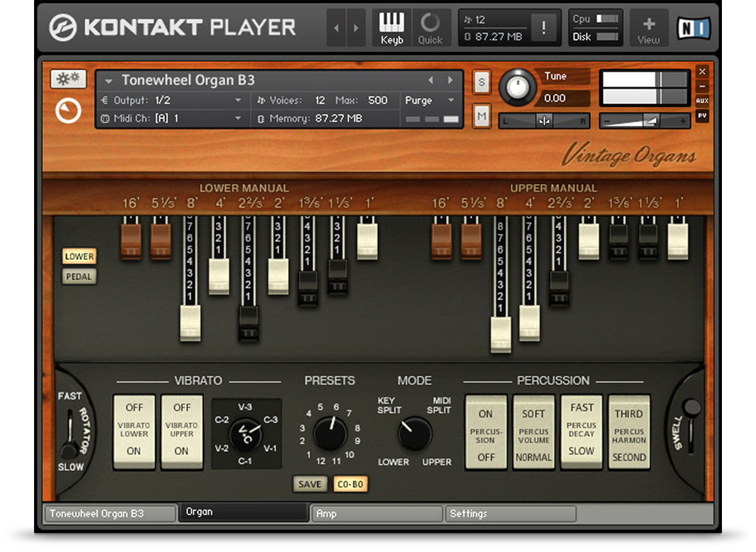Minimize instrument view with minus button

pyautogui.click(x=702, y=86)
